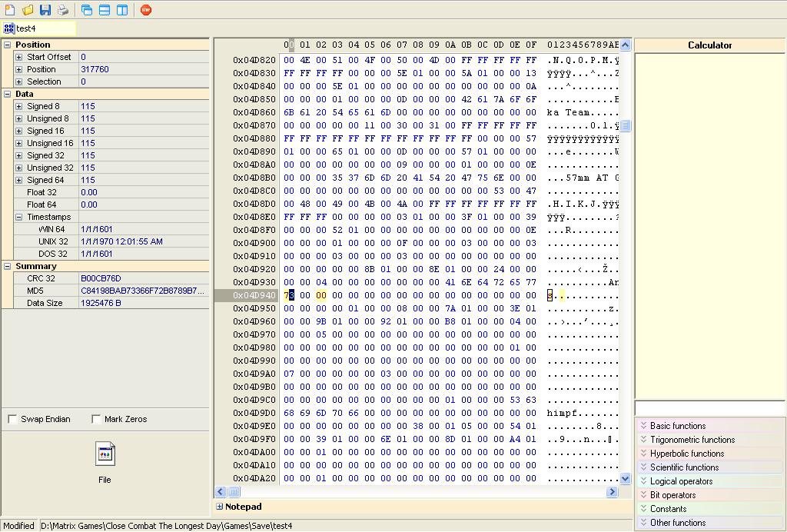Expand the Selection row
The image size is (787, 532).
tap(19, 81)
